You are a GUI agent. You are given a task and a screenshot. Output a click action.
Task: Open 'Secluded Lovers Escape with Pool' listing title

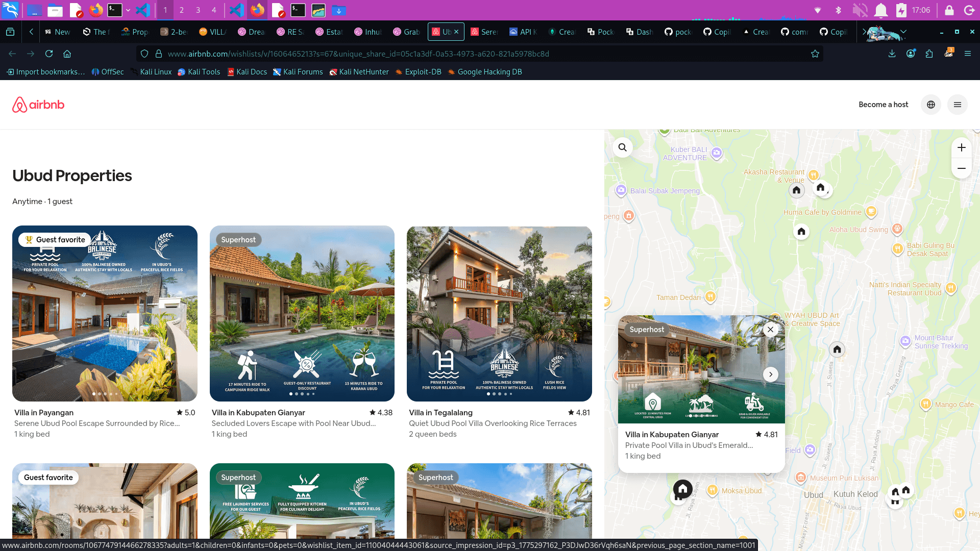[294, 423]
